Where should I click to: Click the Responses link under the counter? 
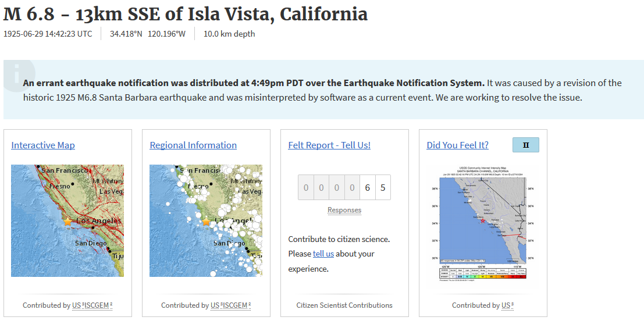[x=344, y=210]
